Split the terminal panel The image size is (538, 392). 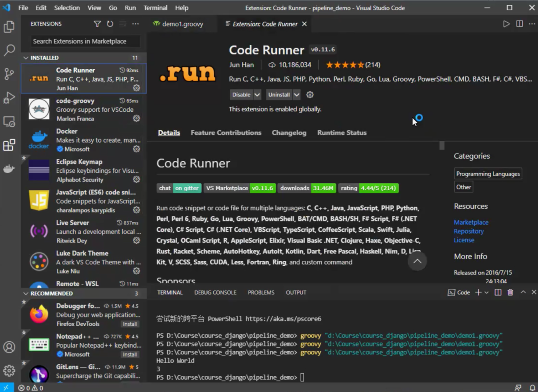498,292
